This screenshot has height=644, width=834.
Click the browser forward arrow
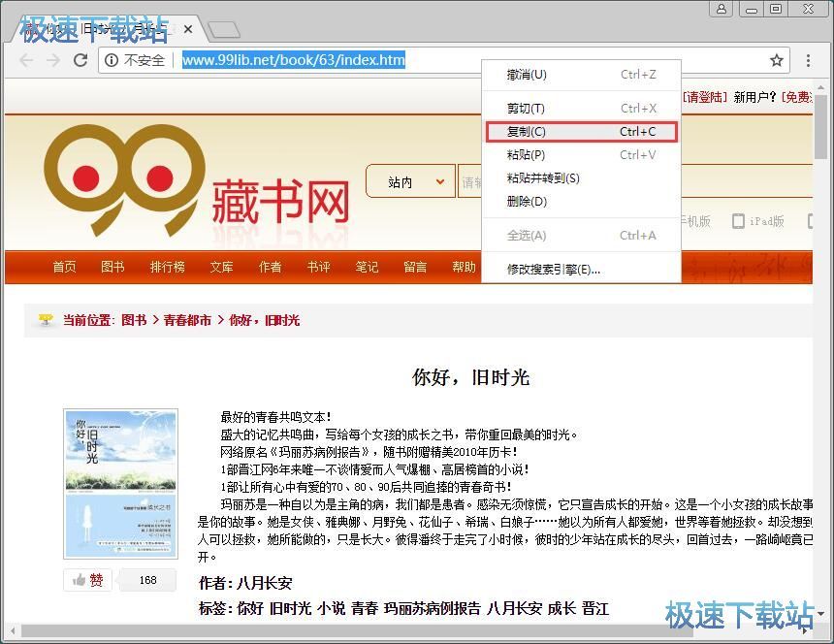53,60
